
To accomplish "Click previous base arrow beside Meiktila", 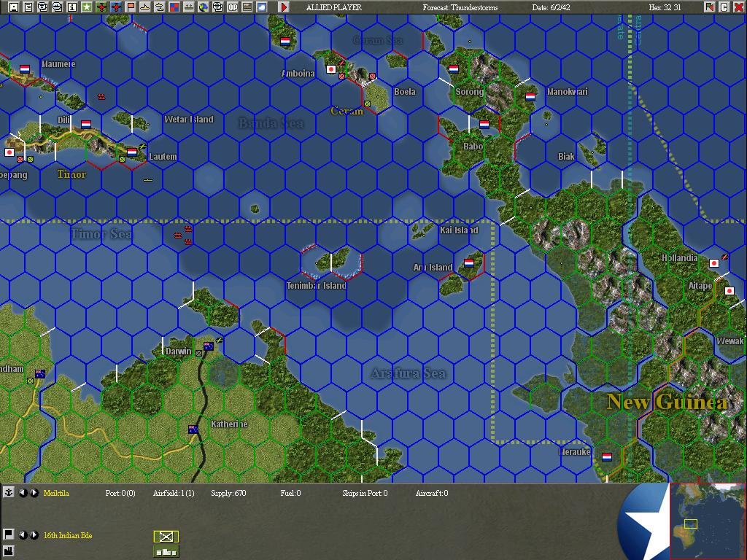I will [x=23, y=492].
